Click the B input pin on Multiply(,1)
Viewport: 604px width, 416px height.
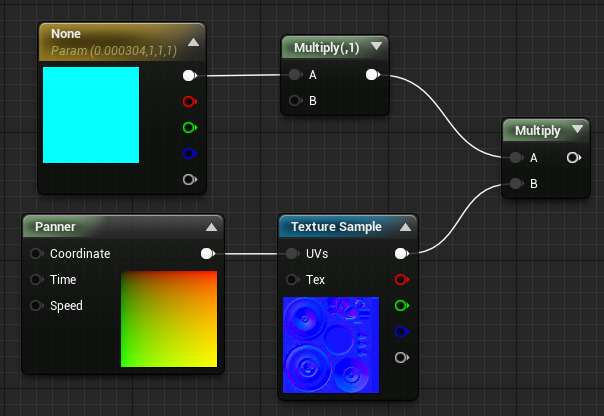pyautogui.click(x=294, y=100)
